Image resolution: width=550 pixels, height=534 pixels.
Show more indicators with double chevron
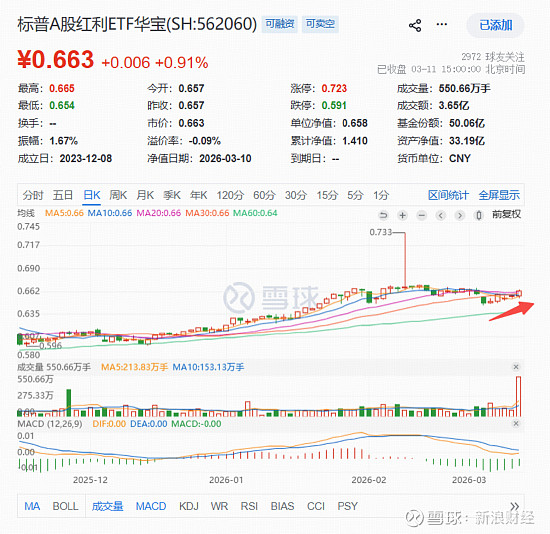coord(515,506)
